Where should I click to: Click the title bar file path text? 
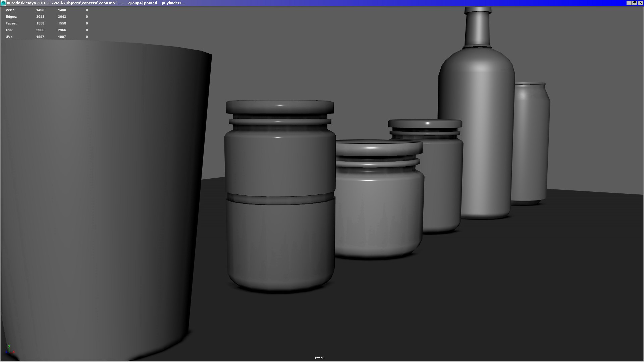[x=83, y=3]
